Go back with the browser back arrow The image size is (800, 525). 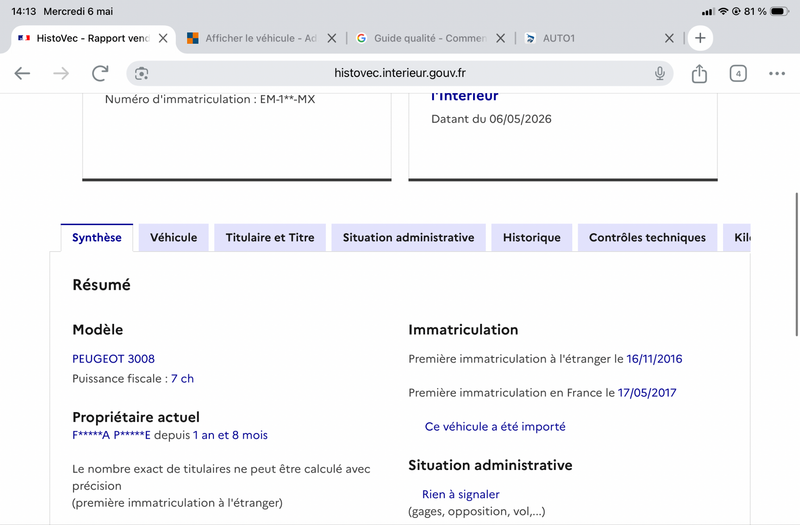22,73
